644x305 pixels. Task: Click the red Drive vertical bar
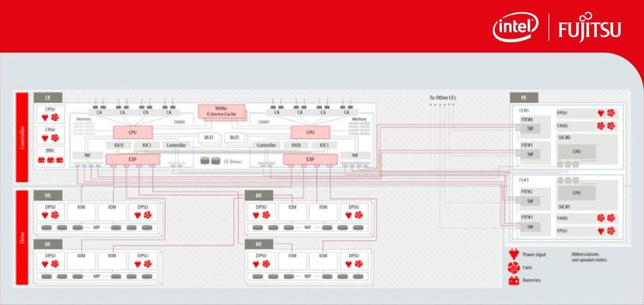click(x=21, y=240)
